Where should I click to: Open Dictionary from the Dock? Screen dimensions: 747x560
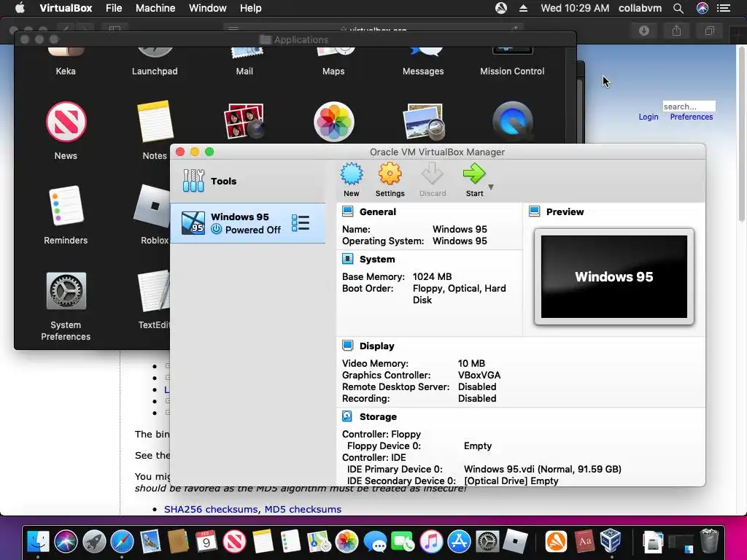click(x=584, y=542)
